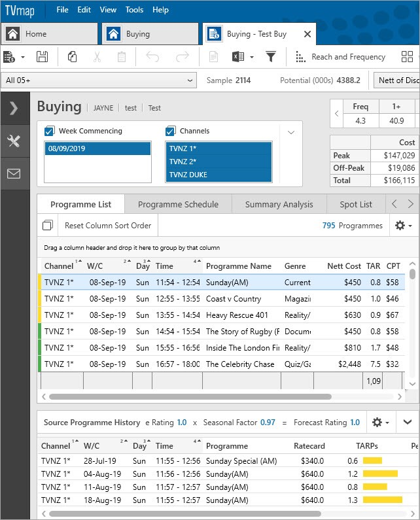Viewport: 420px width, 520px height.
Task: Open the Help menu
Action: (160, 10)
